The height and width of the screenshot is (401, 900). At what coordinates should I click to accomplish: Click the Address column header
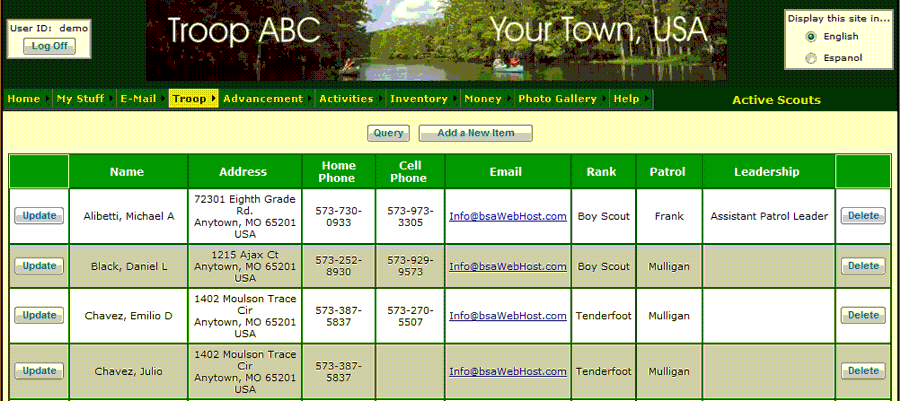pos(243,172)
